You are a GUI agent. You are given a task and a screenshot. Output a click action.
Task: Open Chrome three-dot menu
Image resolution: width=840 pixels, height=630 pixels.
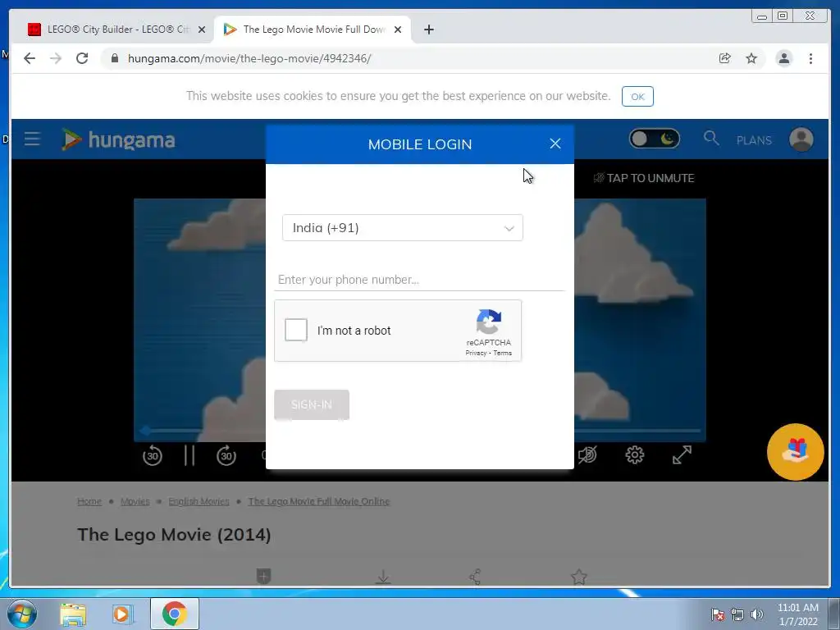pyautogui.click(x=810, y=58)
